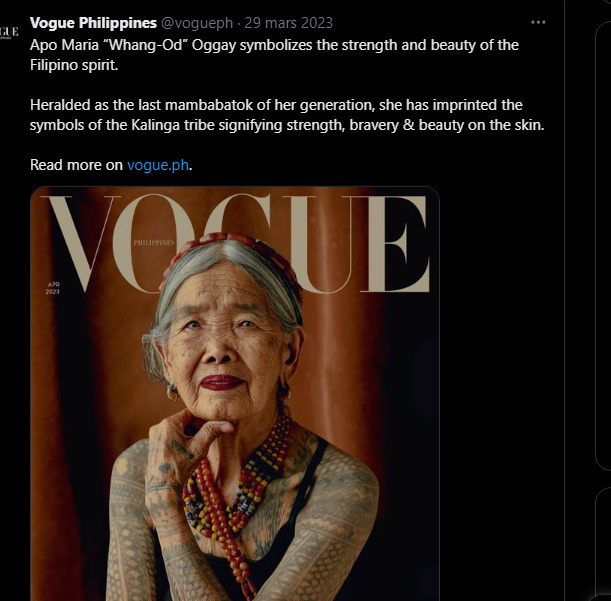611x601 pixels.
Task: Click the @vogueph handle
Action: click(x=197, y=23)
